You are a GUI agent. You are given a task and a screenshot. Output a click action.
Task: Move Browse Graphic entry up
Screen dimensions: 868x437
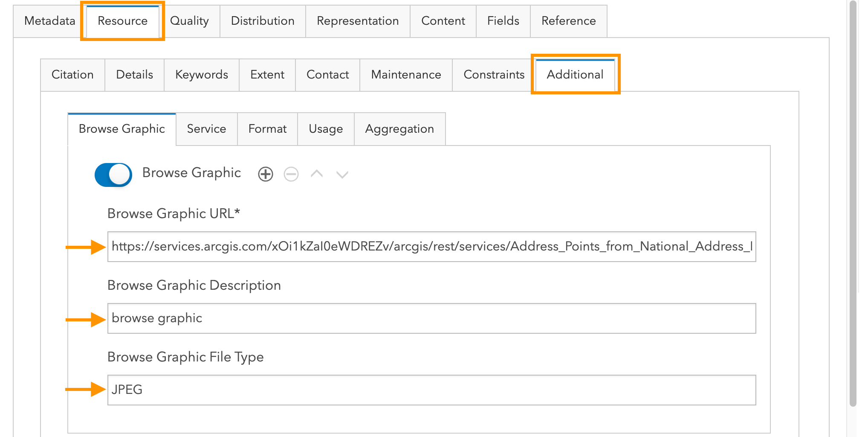point(316,174)
